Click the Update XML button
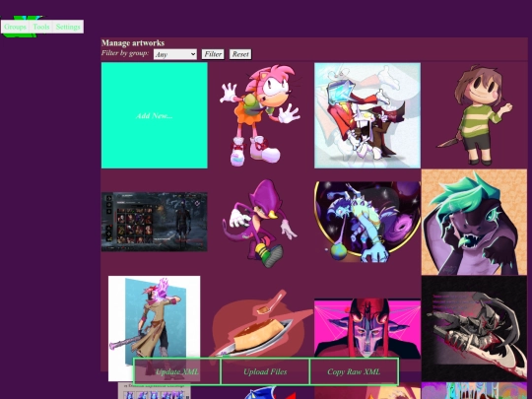 (x=177, y=371)
